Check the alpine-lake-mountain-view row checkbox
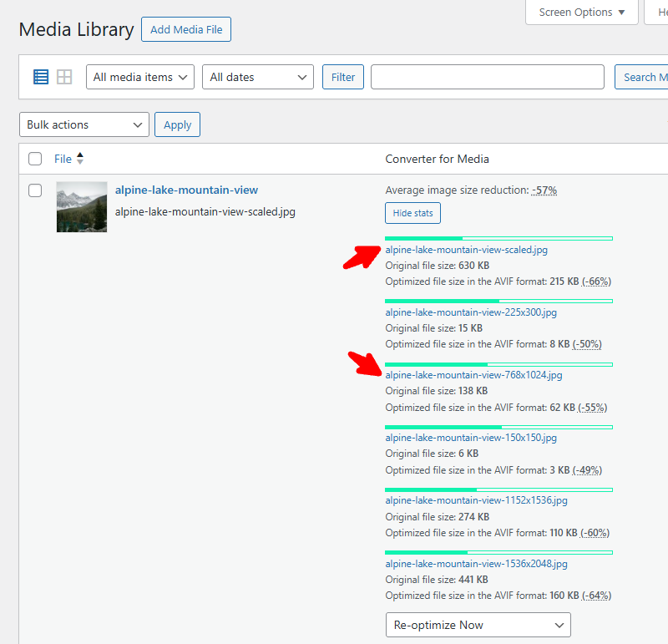The width and height of the screenshot is (668, 644). [35, 190]
